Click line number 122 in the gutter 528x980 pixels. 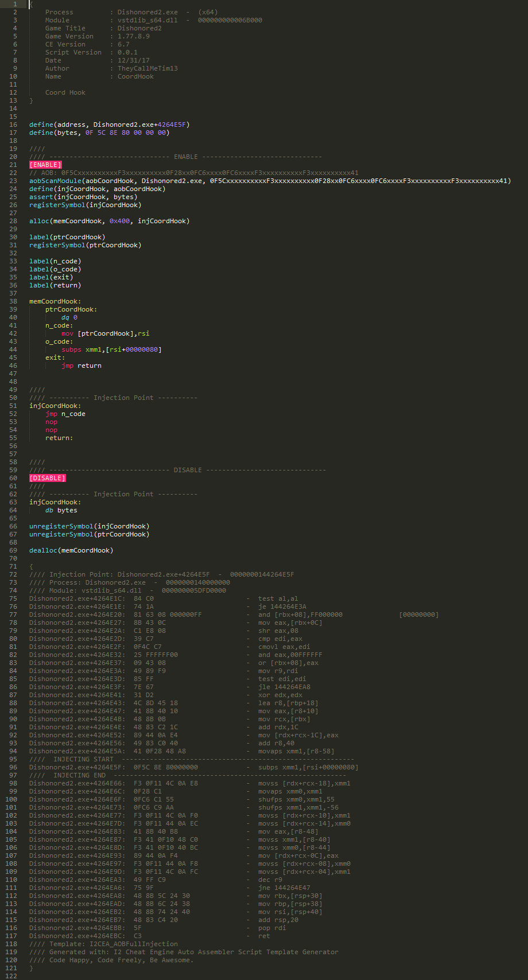[x=11, y=976]
